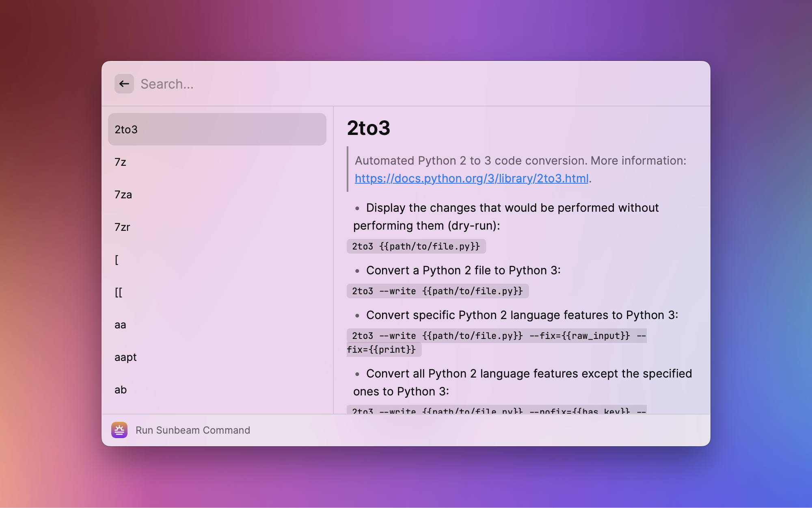The width and height of the screenshot is (812, 508).
Task: Open the aa list entry
Action: [x=217, y=325]
